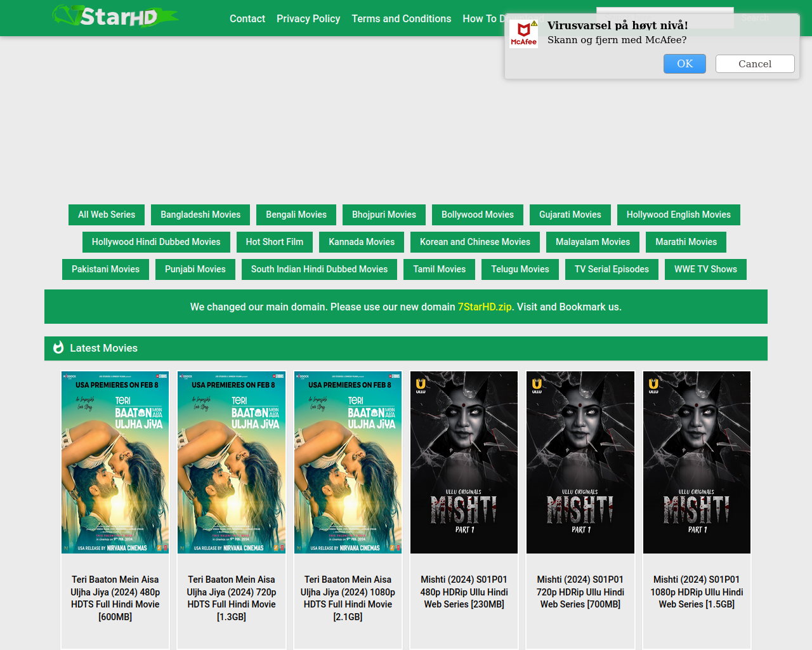Click title Mishti S01P01 720p [700MB]
Image resolution: width=812 pixels, height=650 pixels.
[x=580, y=592]
